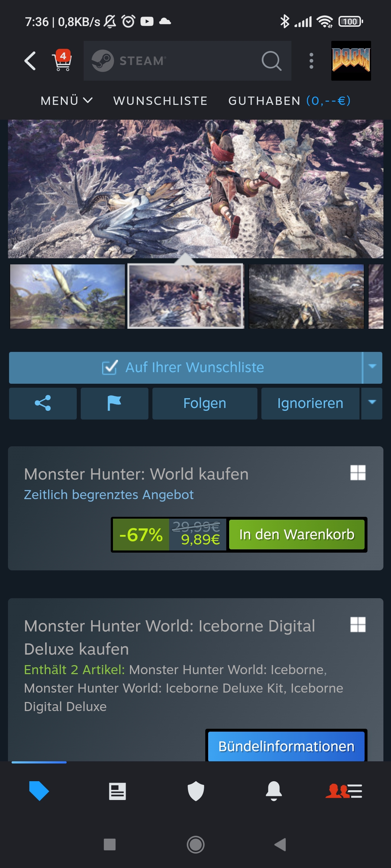Report the game using the flag icon

coord(114,403)
